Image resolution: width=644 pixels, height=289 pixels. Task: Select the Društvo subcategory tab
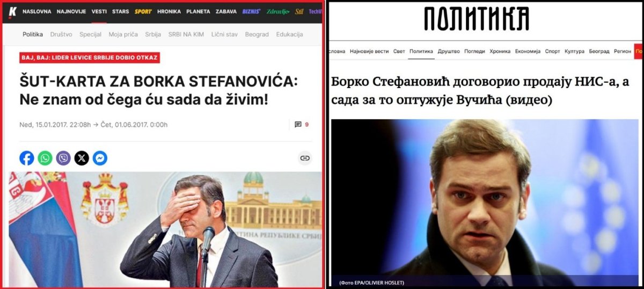61,34
